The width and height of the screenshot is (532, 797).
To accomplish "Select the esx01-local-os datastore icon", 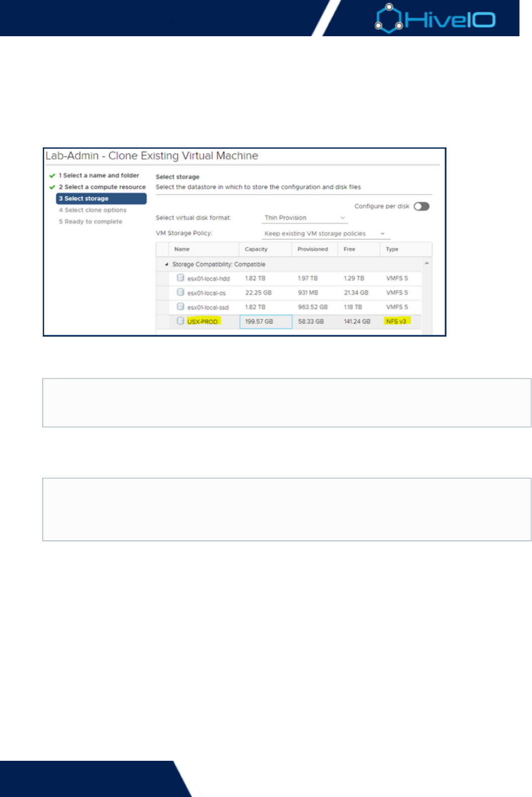I will tap(180, 292).
